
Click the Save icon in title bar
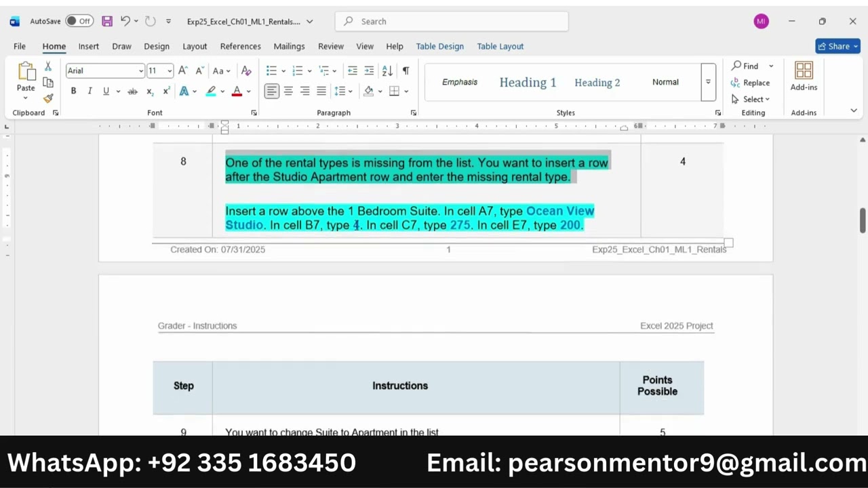(x=107, y=21)
